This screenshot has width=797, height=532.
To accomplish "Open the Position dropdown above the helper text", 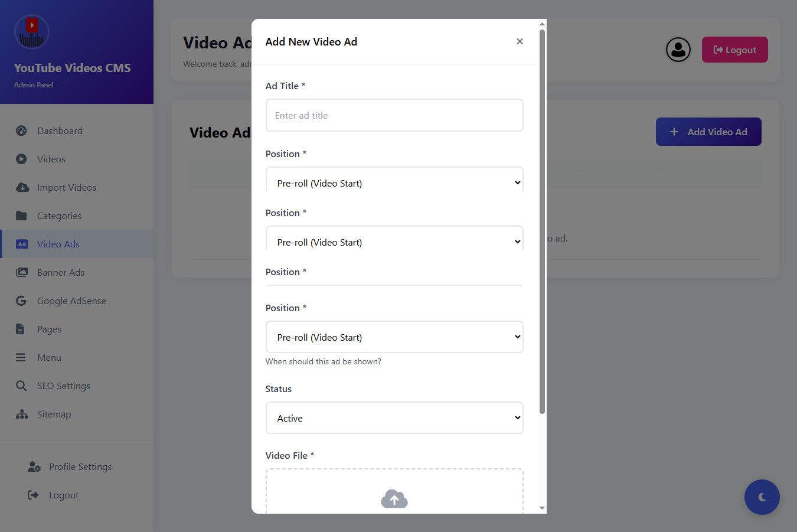I will tap(394, 337).
